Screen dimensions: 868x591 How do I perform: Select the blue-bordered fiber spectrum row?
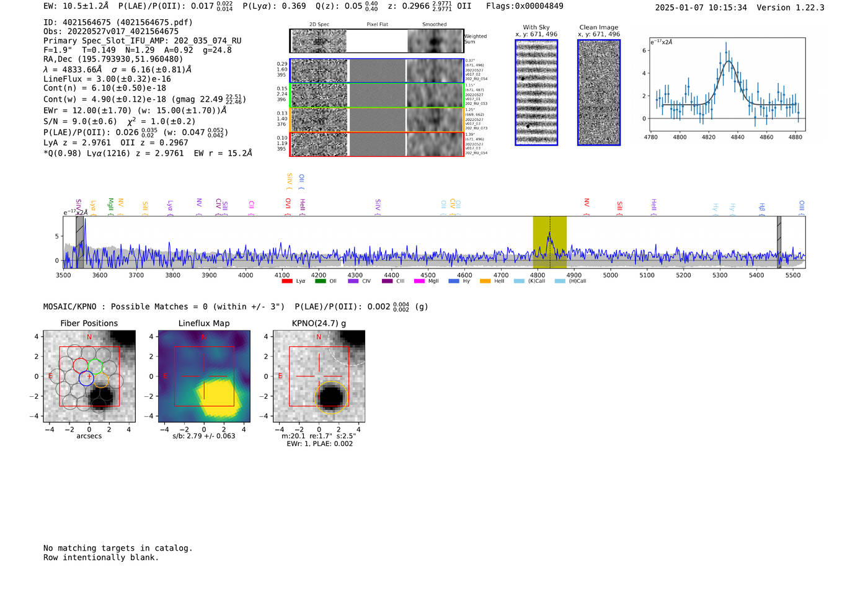coord(377,71)
